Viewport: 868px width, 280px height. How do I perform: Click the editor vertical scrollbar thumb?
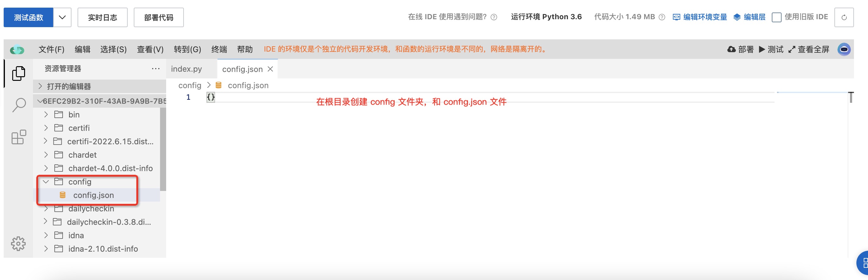[851, 97]
